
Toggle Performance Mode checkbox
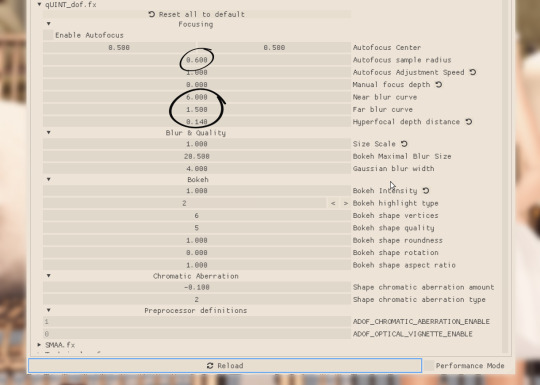pyautogui.click(x=429, y=366)
